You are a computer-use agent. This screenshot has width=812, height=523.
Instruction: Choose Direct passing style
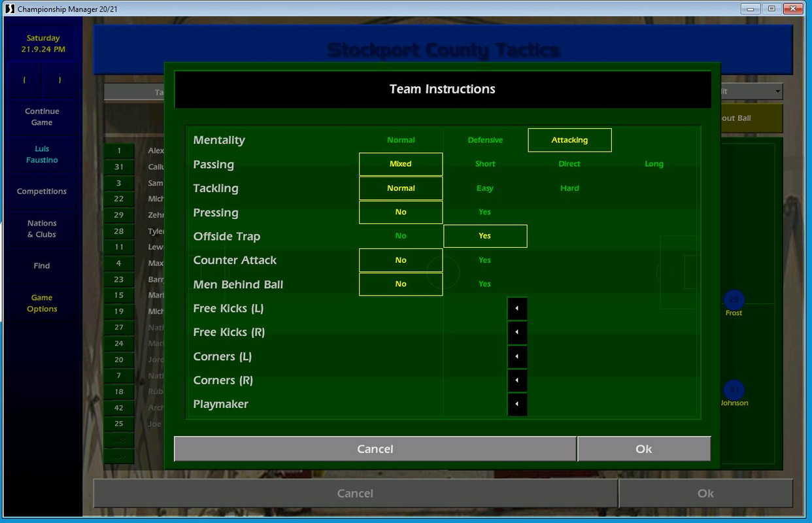click(x=569, y=164)
